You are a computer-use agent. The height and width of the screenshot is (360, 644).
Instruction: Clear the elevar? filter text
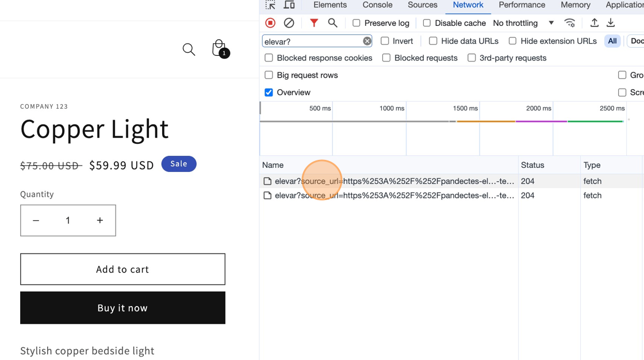(367, 41)
